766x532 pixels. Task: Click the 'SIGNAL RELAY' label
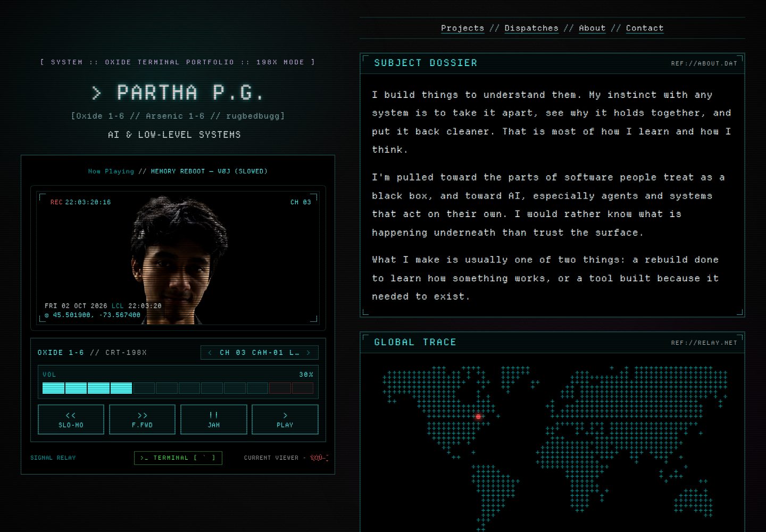point(53,458)
